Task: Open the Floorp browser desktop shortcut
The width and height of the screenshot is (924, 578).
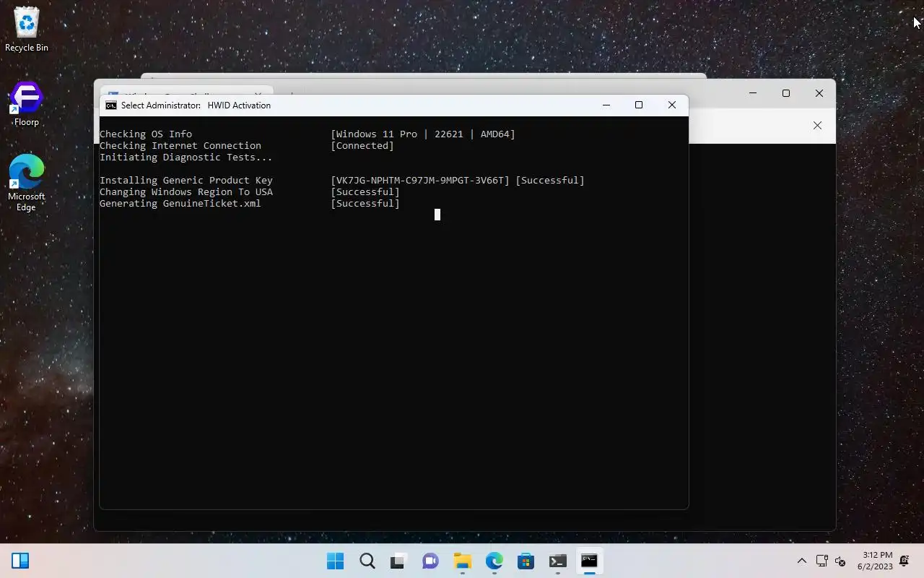Action: (x=27, y=104)
